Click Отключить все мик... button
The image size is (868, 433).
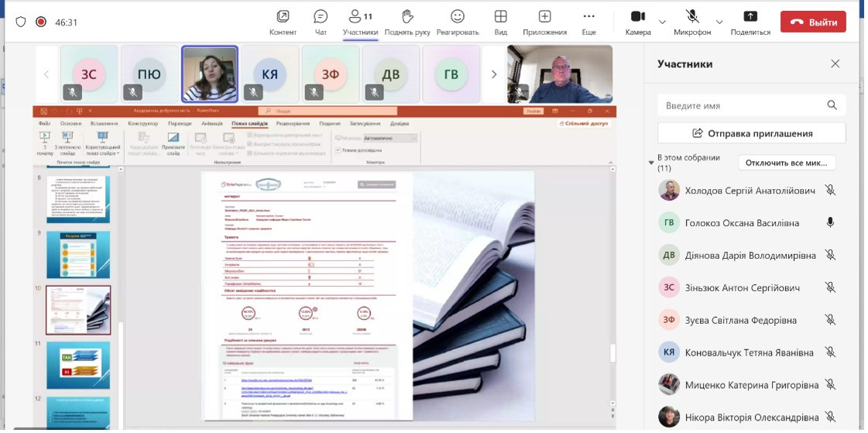[787, 163]
